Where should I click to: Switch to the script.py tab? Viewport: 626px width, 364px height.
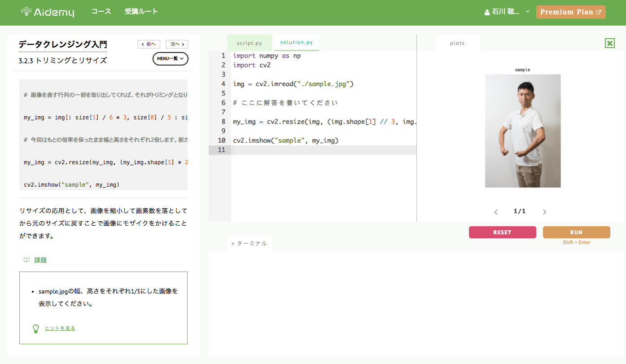coord(249,43)
